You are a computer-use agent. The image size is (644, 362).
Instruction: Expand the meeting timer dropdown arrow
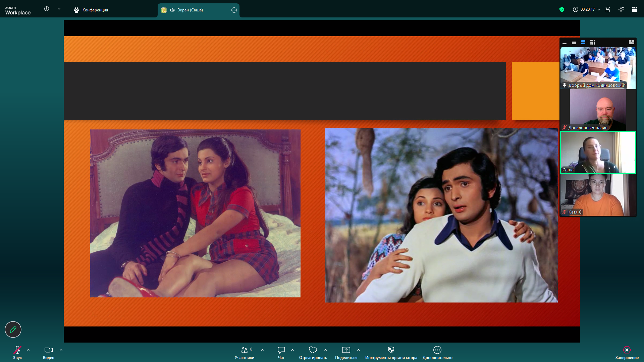coord(599,9)
